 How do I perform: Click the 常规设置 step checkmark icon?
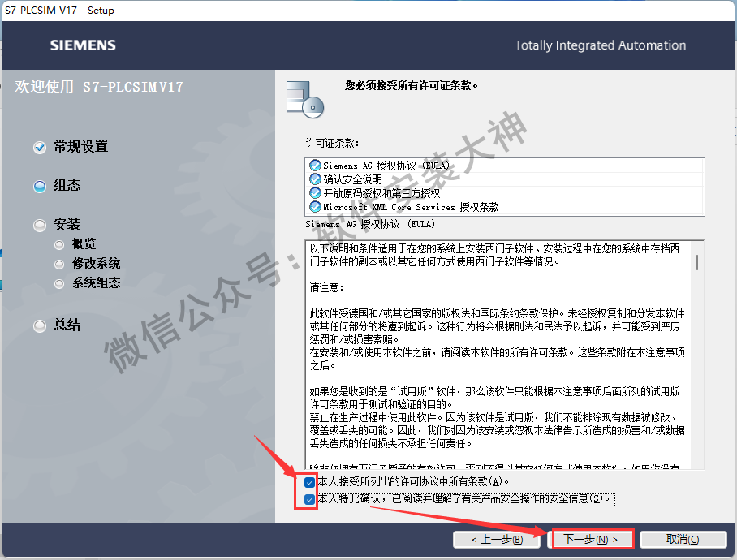click(x=40, y=148)
